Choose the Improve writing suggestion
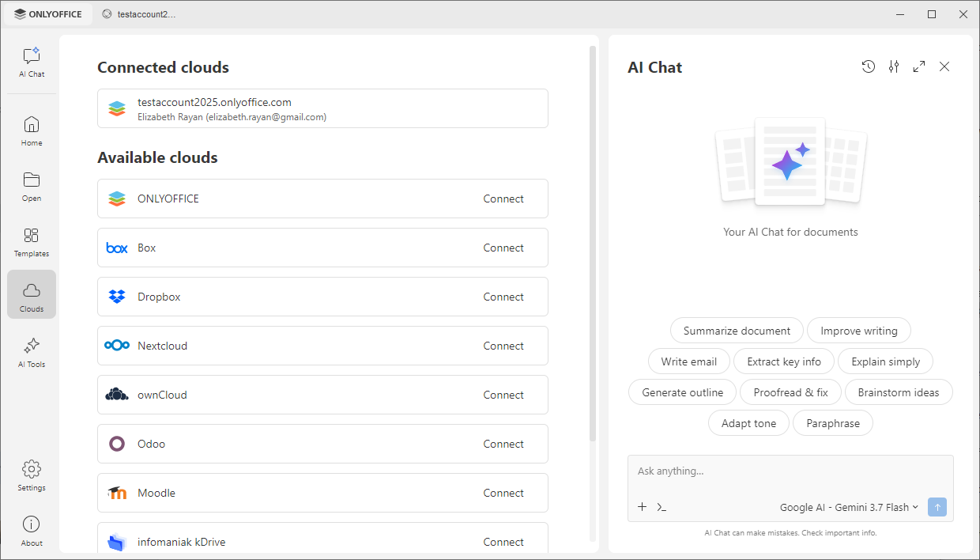The image size is (980, 560). (859, 331)
